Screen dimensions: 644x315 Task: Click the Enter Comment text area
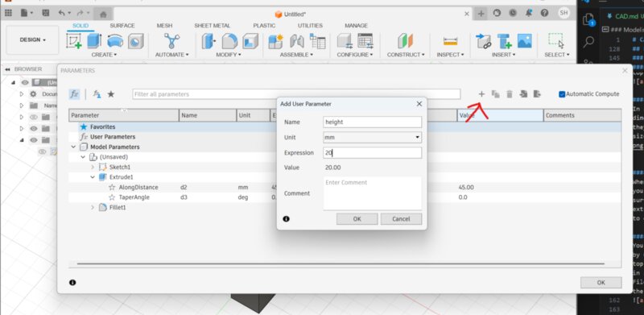tap(372, 193)
